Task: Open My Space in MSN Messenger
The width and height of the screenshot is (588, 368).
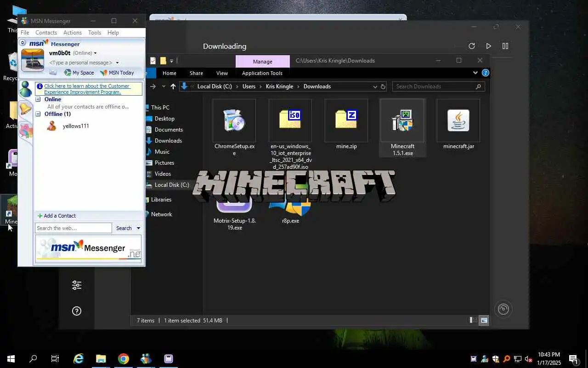Action: click(79, 73)
